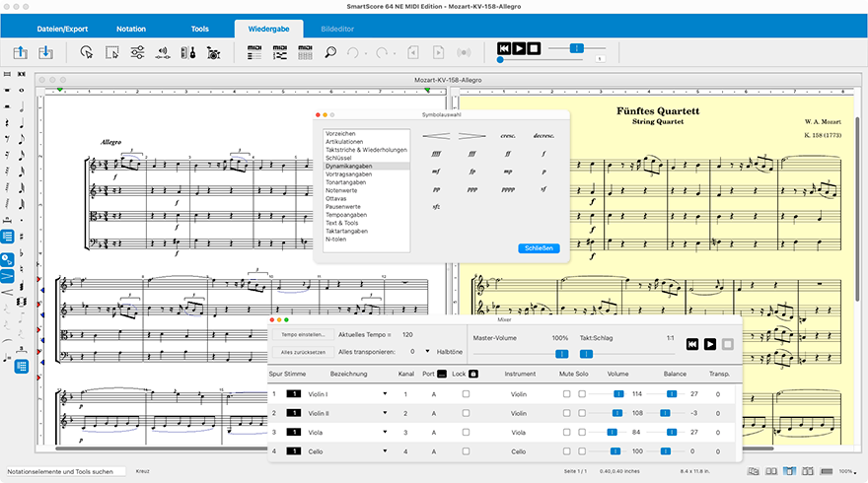This screenshot has width=868, height=483.
Task: Open the Violin I Bezeichnung dropdown
Action: coord(386,394)
